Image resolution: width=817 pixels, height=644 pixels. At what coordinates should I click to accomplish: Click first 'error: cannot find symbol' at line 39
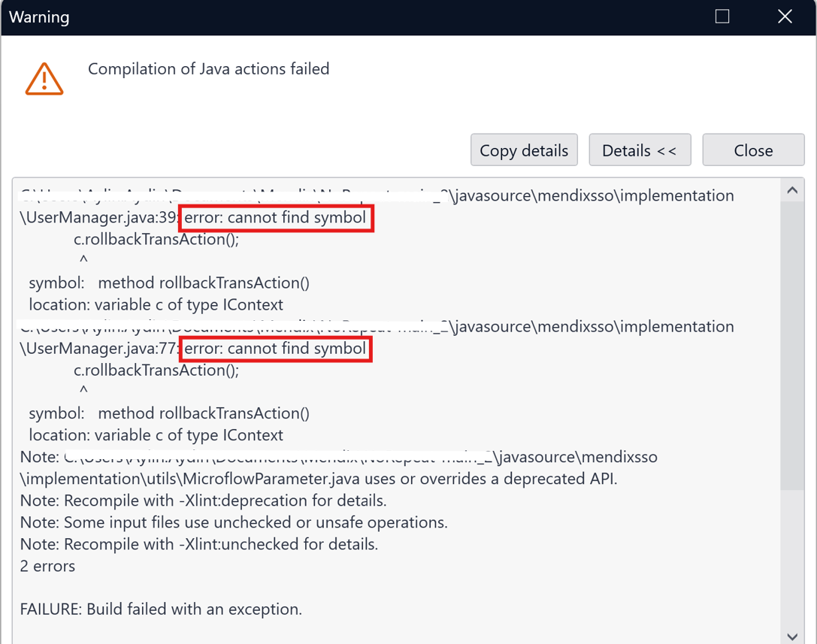(x=276, y=217)
